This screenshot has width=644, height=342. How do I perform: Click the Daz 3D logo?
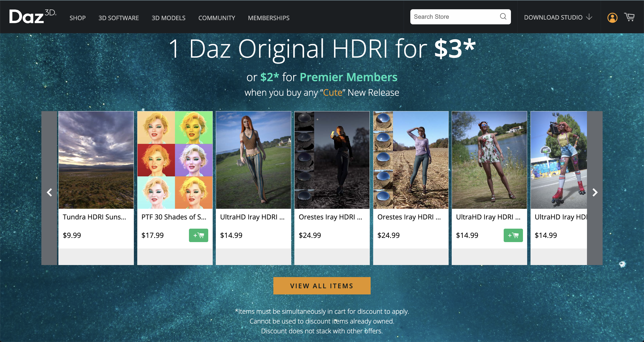32,17
